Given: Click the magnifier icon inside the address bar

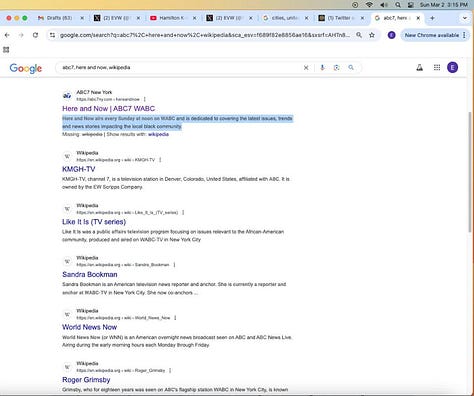Looking at the screenshot, I should (359, 35).
